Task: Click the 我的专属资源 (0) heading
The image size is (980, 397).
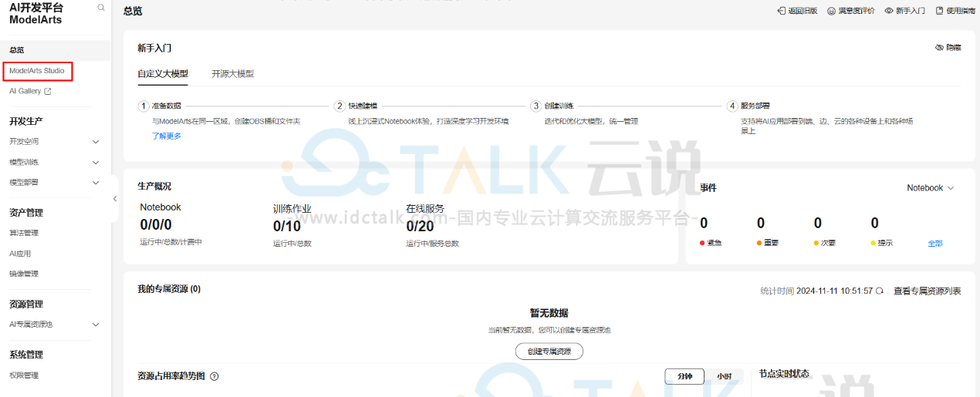Action: pyautogui.click(x=169, y=289)
